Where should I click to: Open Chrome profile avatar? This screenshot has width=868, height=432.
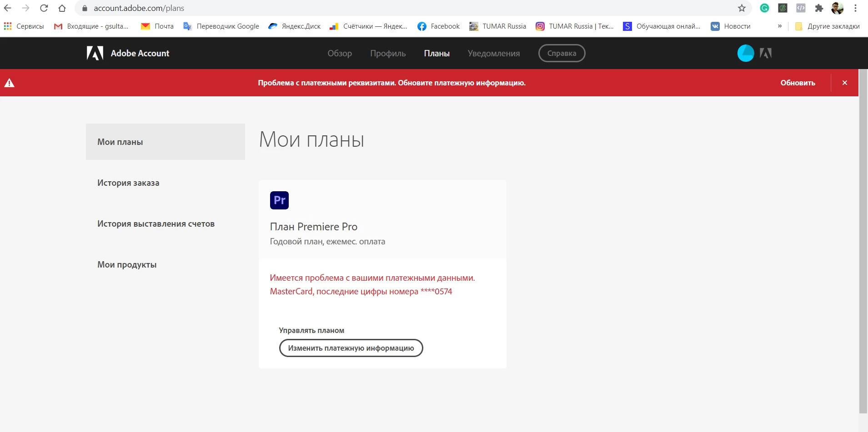[837, 8]
